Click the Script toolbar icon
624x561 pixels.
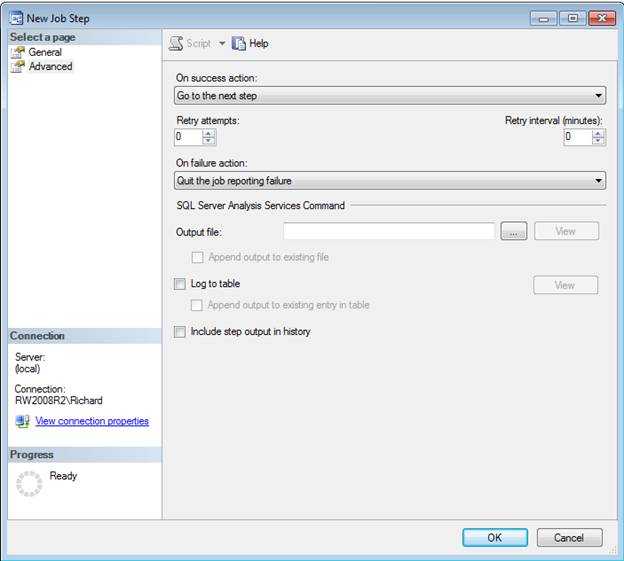point(176,43)
